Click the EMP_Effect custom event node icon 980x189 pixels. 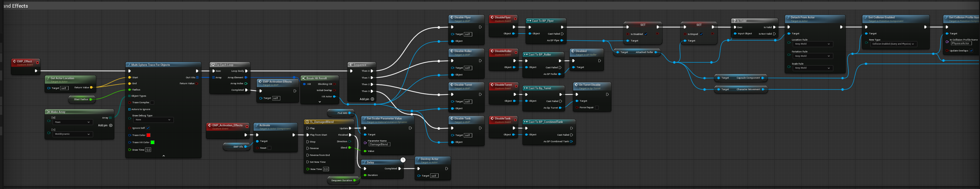14,61
